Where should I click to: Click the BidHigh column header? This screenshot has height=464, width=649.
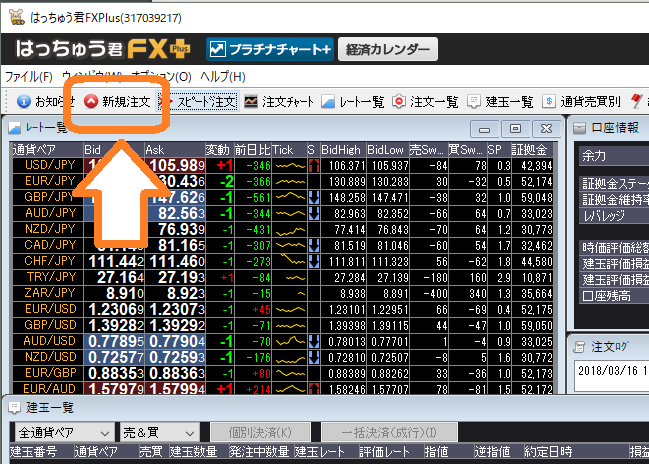[x=343, y=149]
